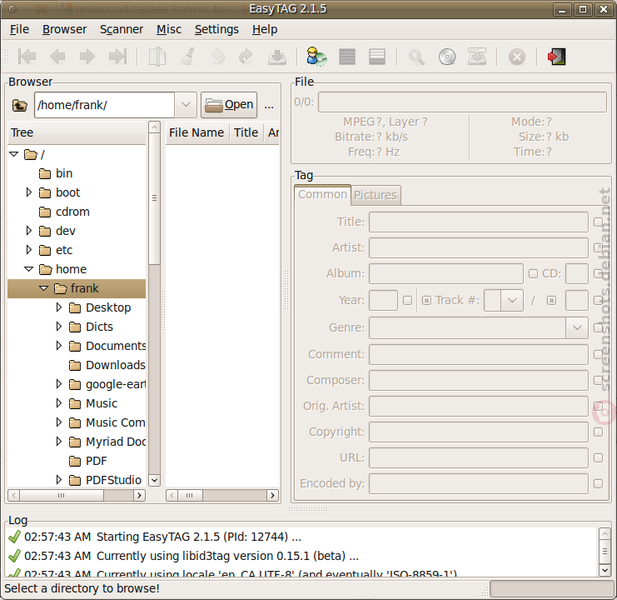Go to previous file arrow icon
This screenshot has width=617, height=600.
click(57, 57)
